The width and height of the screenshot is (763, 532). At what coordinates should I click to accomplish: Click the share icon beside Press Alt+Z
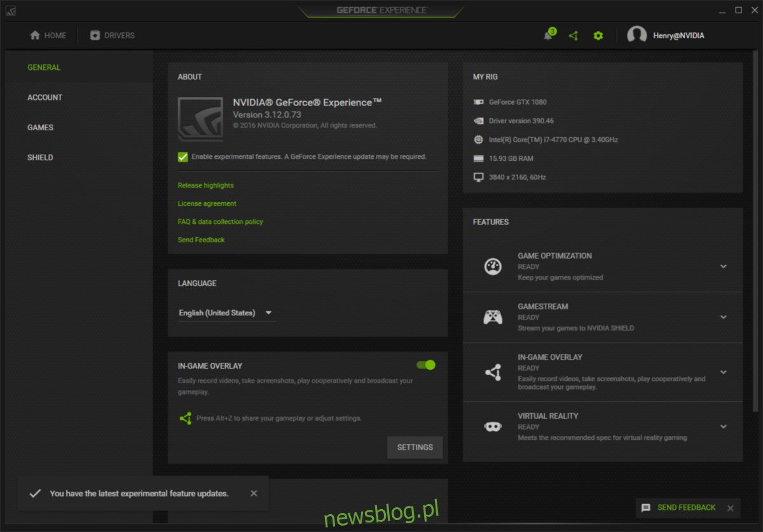point(185,418)
